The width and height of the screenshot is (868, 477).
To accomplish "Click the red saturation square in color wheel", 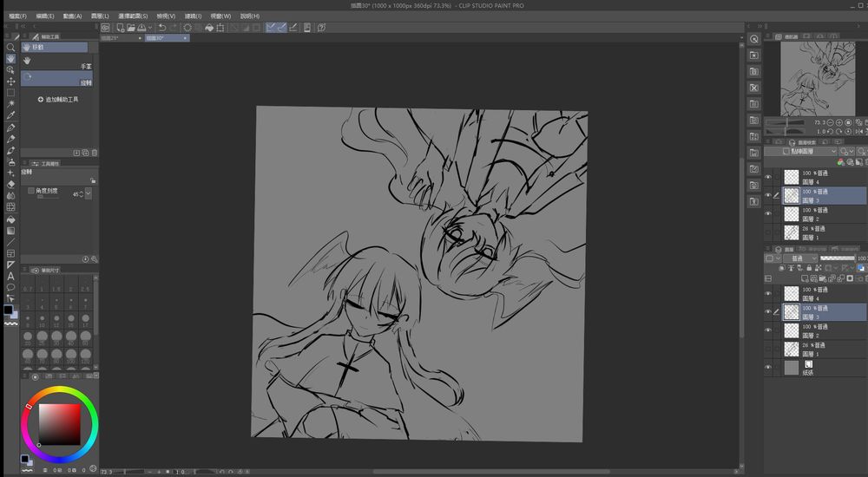I will click(59, 424).
